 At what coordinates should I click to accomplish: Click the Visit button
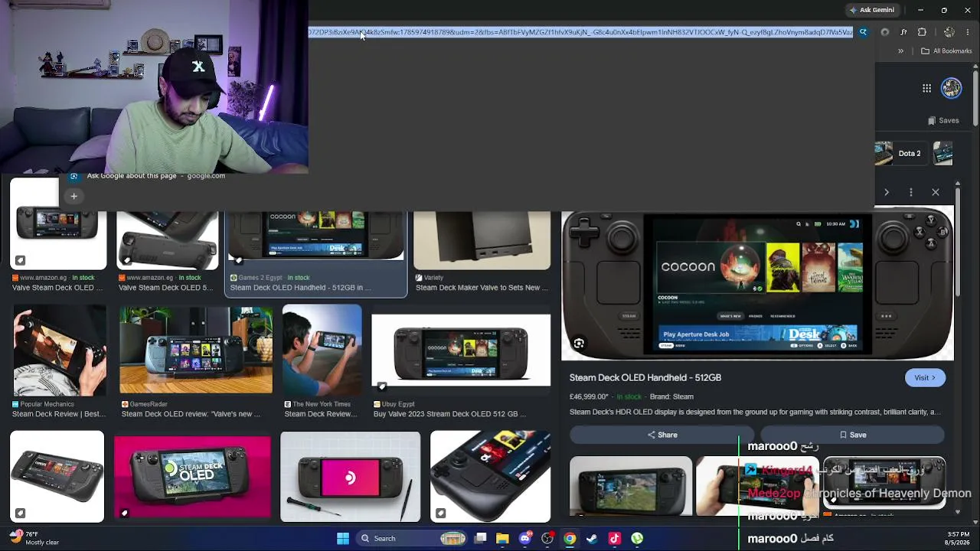(x=925, y=377)
